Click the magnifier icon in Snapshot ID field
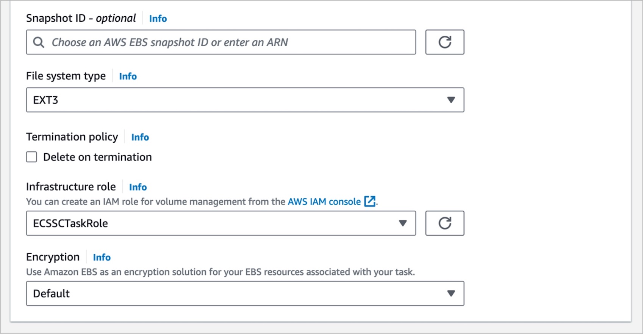Viewport: 644px width, 335px height. [x=39, y=42]
